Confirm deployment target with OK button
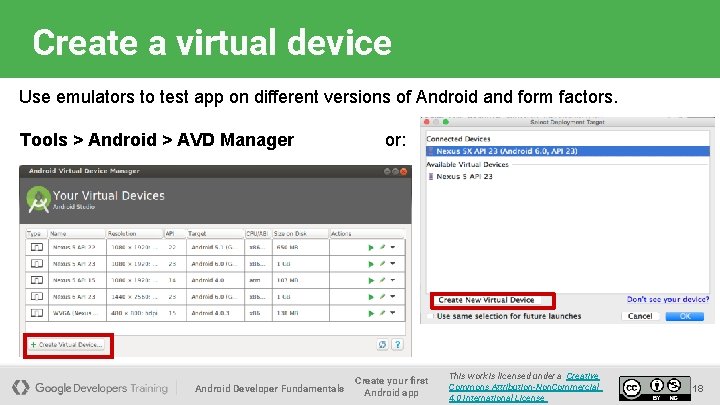The height and width of the screenshot is (405, 720). 685,316
